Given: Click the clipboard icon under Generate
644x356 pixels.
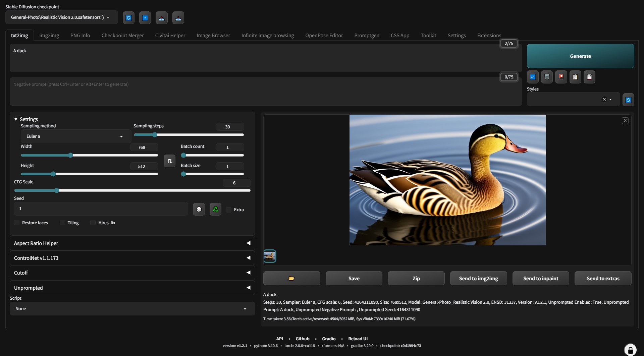Looking at the screenshot, I should [x=575, y=77].
